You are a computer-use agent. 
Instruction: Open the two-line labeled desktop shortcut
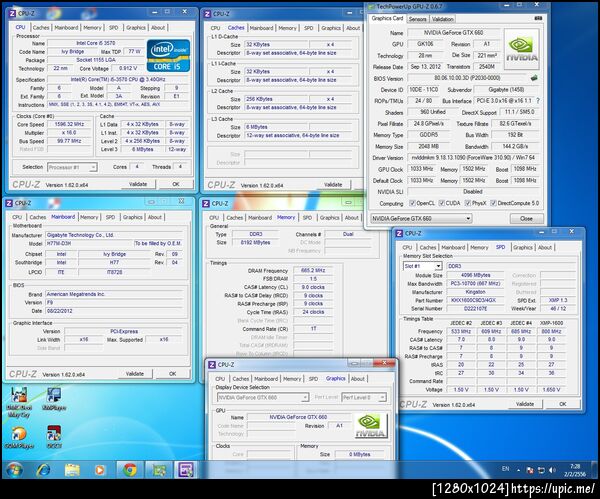point(19,402)
